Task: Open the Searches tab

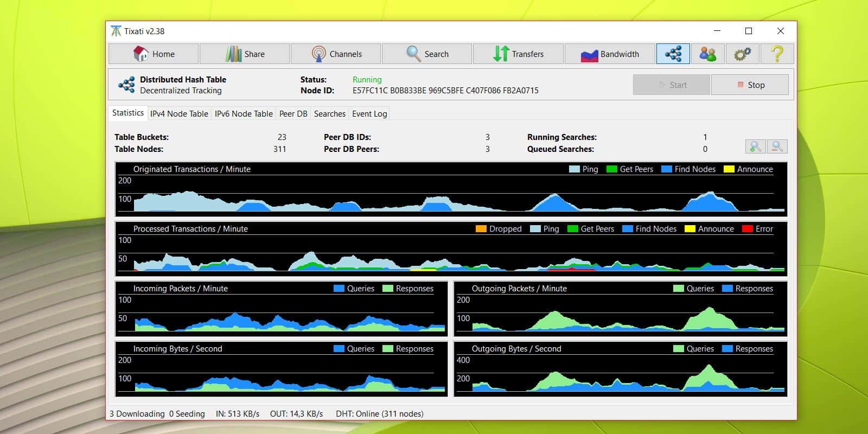Action: (330, 114)
